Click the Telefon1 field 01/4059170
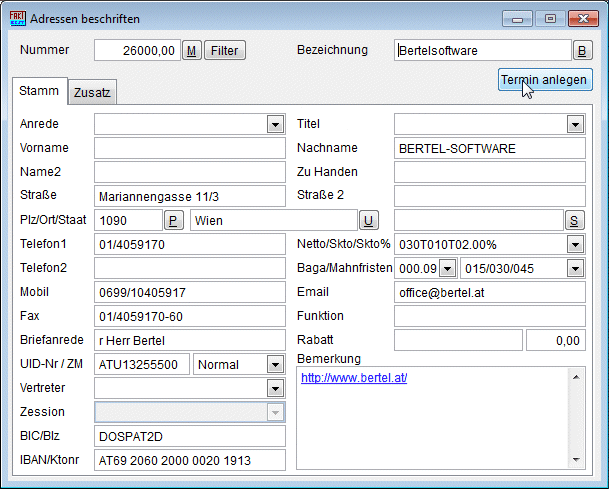The image size is (609, 489). [190, 244]
